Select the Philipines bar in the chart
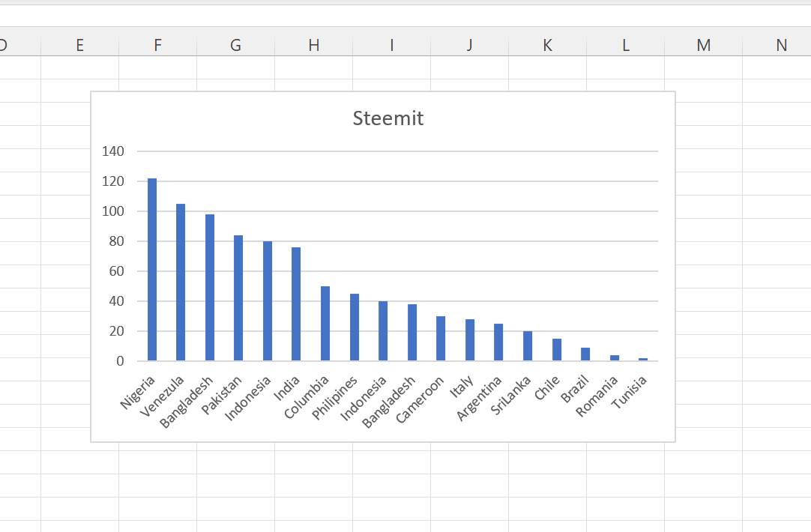Viewport: 811px width, 532px height. click(x=355, y=327)
